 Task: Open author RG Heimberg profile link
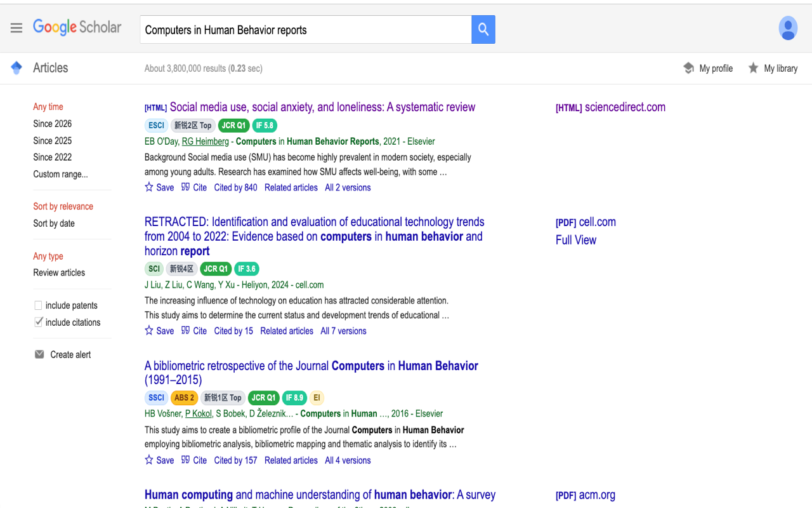point(206,142)
